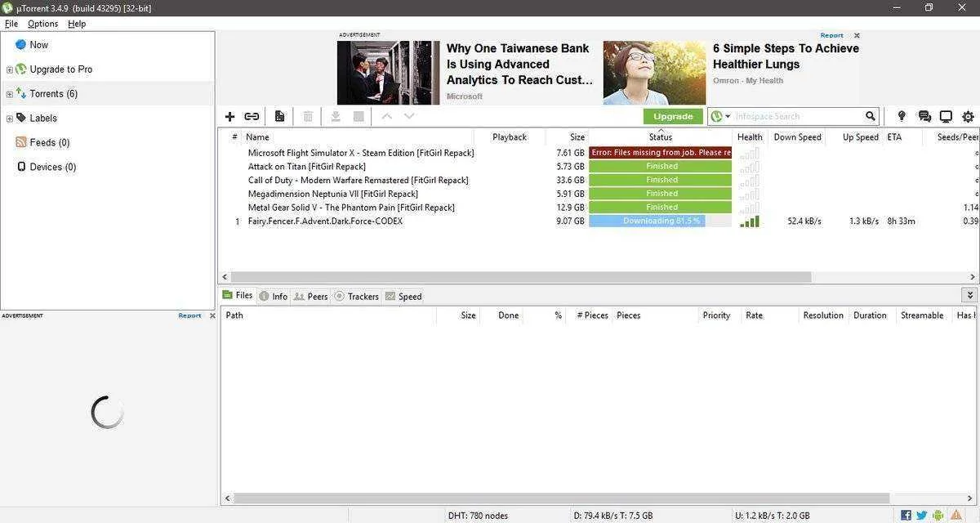Open Preferences gear icon
Screen dimensions: 980x523
[969, 116]
